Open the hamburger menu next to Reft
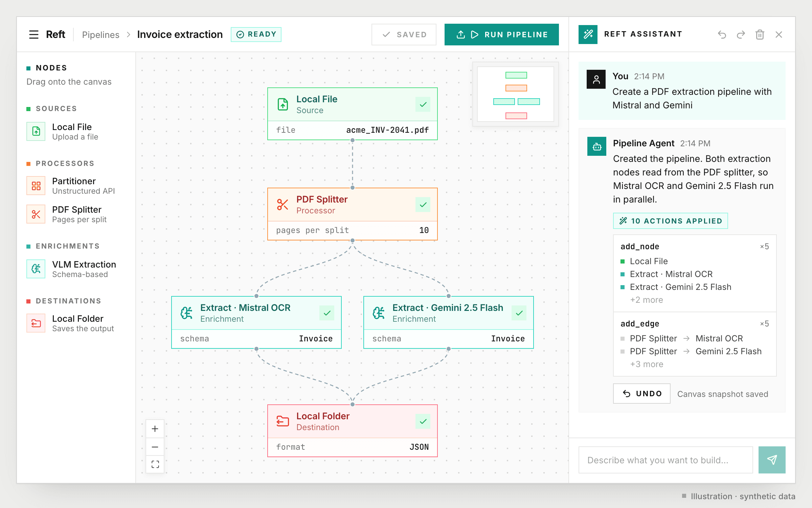812x508 pixels. pyautogui.click(x=34, y=35)
